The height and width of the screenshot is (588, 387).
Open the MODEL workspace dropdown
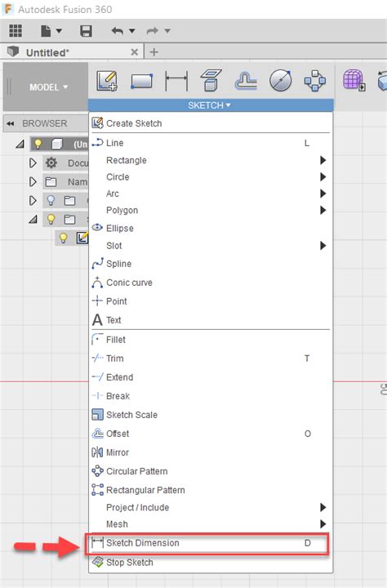point(49,87)
